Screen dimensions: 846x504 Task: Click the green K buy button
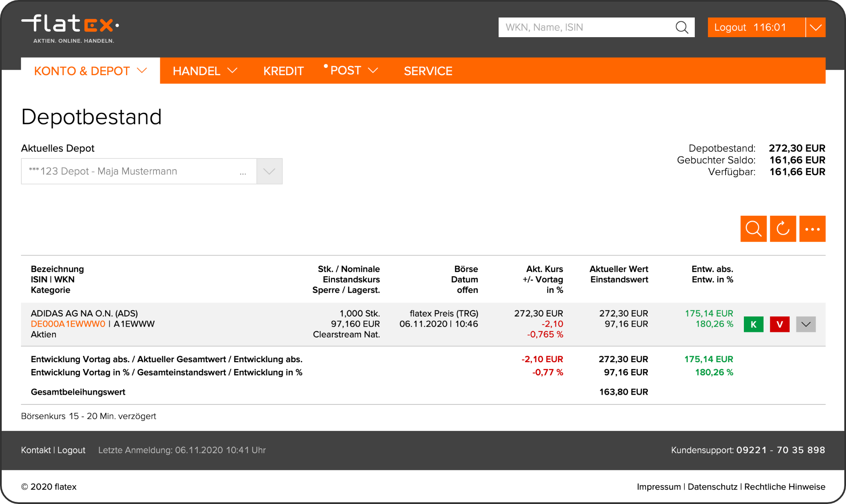click(753, 324)
